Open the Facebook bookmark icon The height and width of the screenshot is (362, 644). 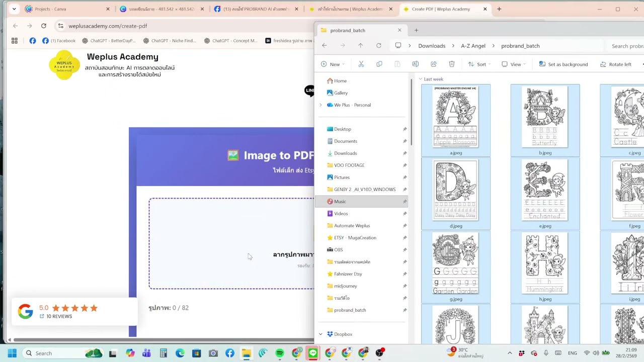click(x=33, y=41)
